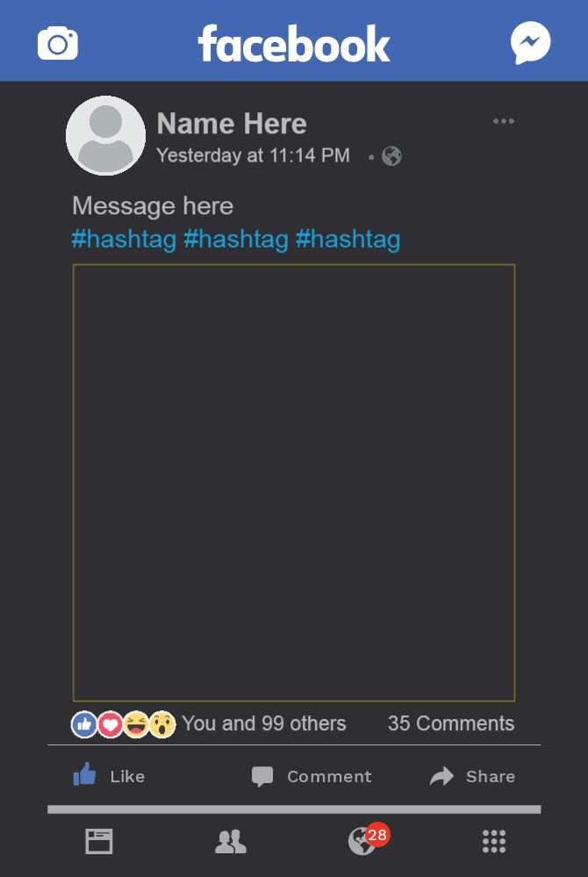
Task: Click the Name Here profile link
Action: point(232,124)
